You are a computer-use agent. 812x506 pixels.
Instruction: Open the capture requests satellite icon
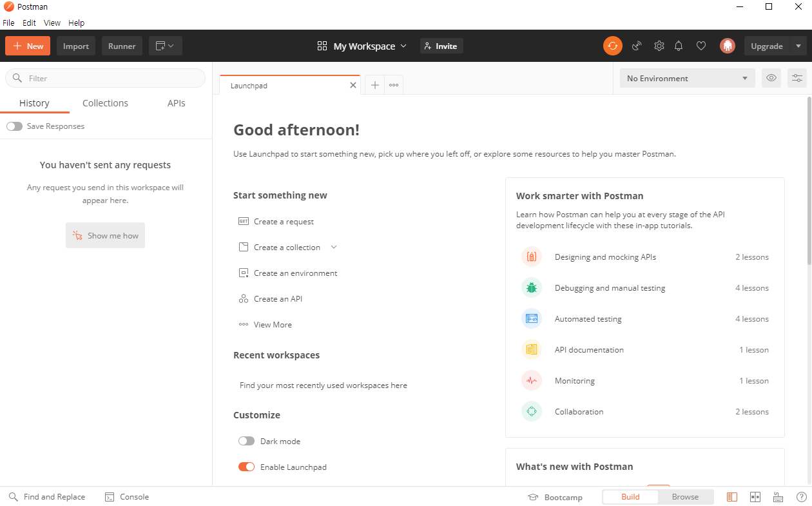pos(637,46)
